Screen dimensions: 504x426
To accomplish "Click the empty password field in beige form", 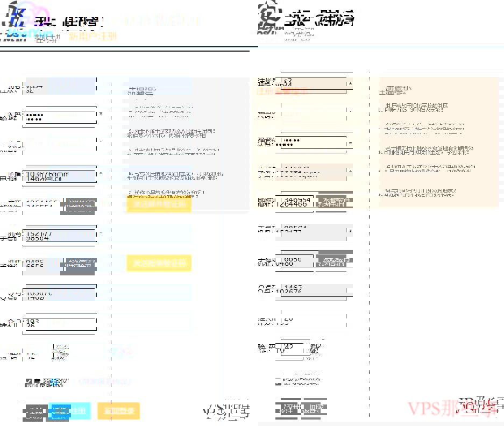I will [x=314, y=112].
